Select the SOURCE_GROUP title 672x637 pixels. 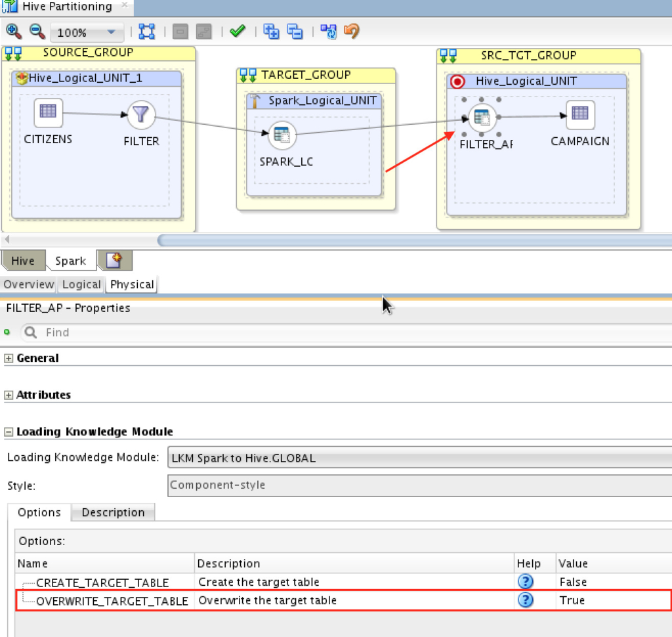[x=88, y=53]
